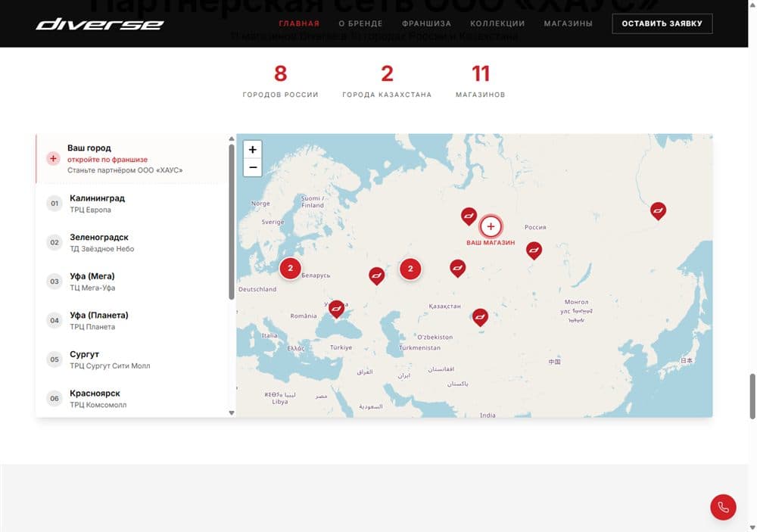Select Зеленоградск ТД Звёздное Небо entry
Image resolution: width=757 pixels, height=532 pixels.
pos(132,242)
